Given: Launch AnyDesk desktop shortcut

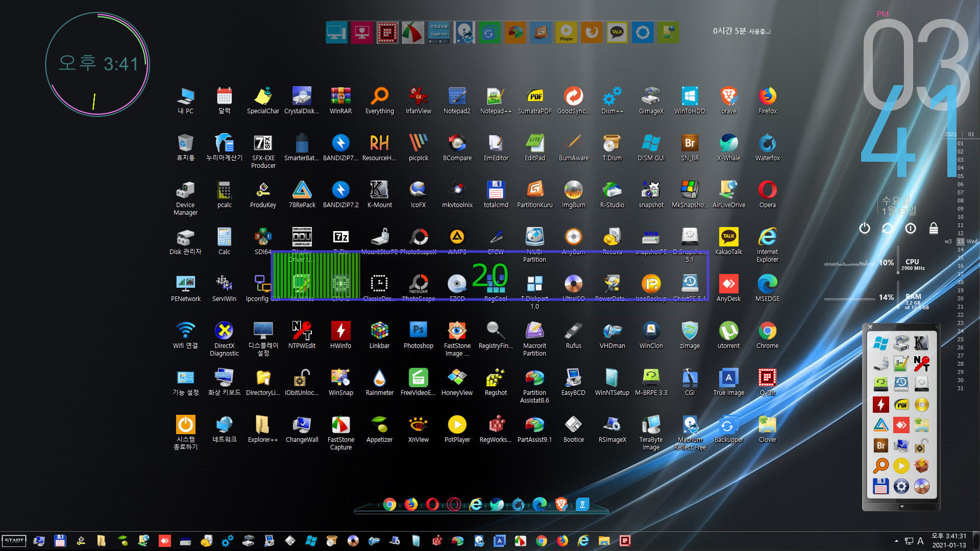Looking at the screenshot, I should click(x=728, y=288).
